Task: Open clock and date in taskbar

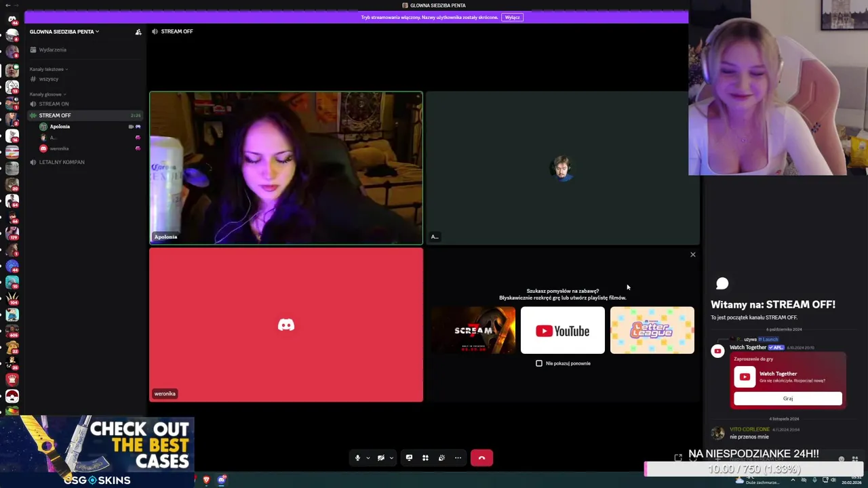Action: (852, 481)
